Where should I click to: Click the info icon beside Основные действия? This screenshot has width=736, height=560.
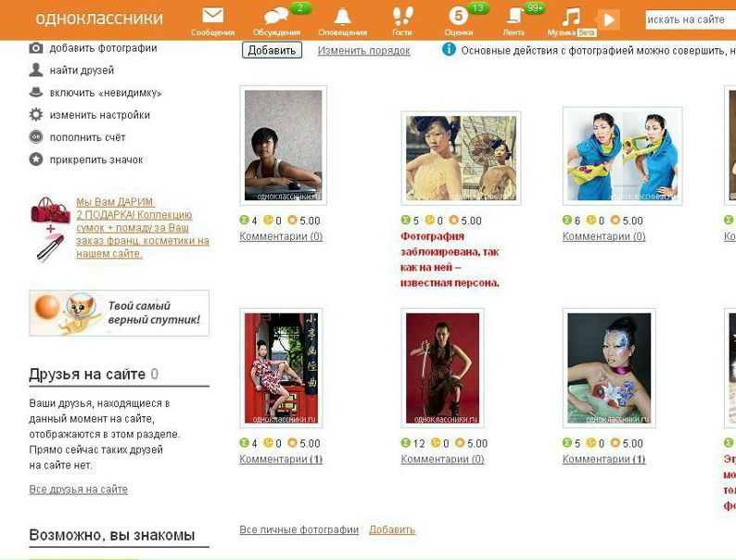point(449,50)
